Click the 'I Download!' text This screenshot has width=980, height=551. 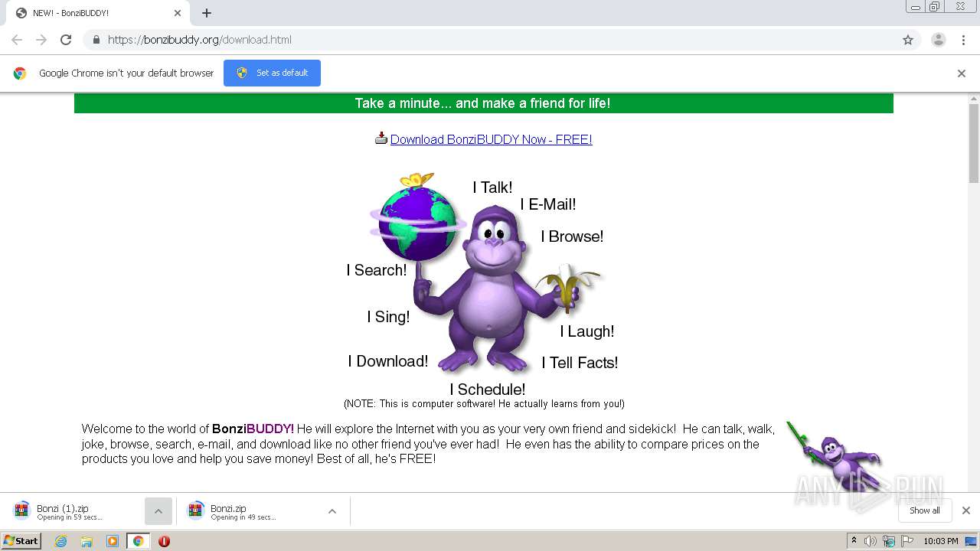coord(388,361)
